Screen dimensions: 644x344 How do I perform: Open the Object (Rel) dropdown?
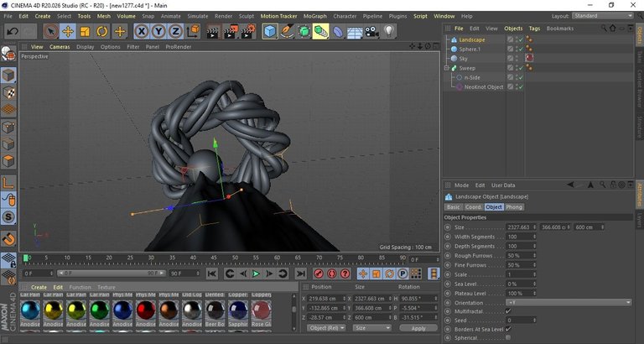pyautogui.click(x=326, y=328)
